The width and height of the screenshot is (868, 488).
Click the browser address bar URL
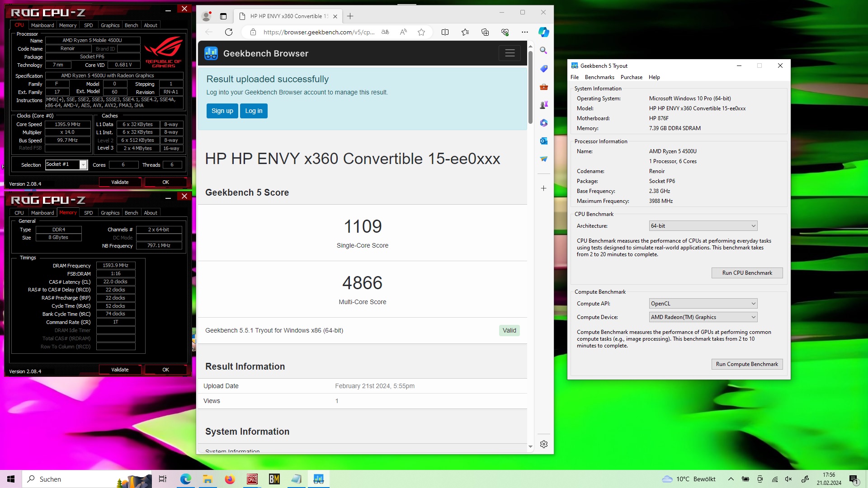pos(319,32)
